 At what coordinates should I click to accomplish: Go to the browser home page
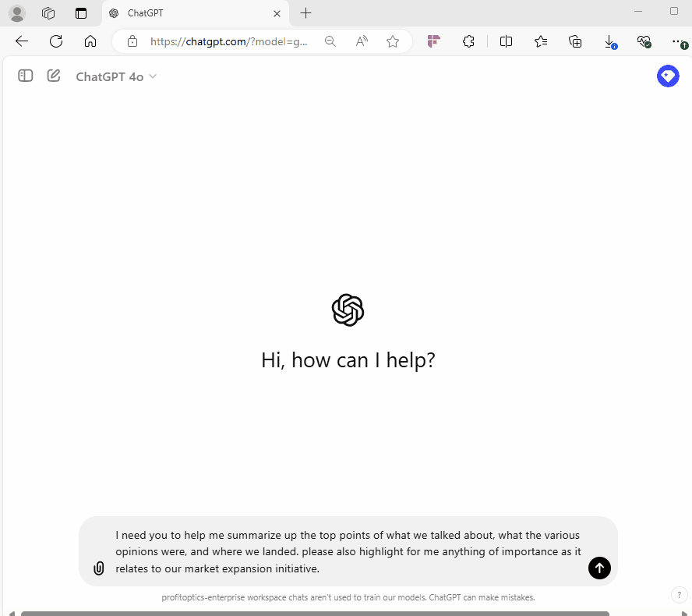coord(90,41)
